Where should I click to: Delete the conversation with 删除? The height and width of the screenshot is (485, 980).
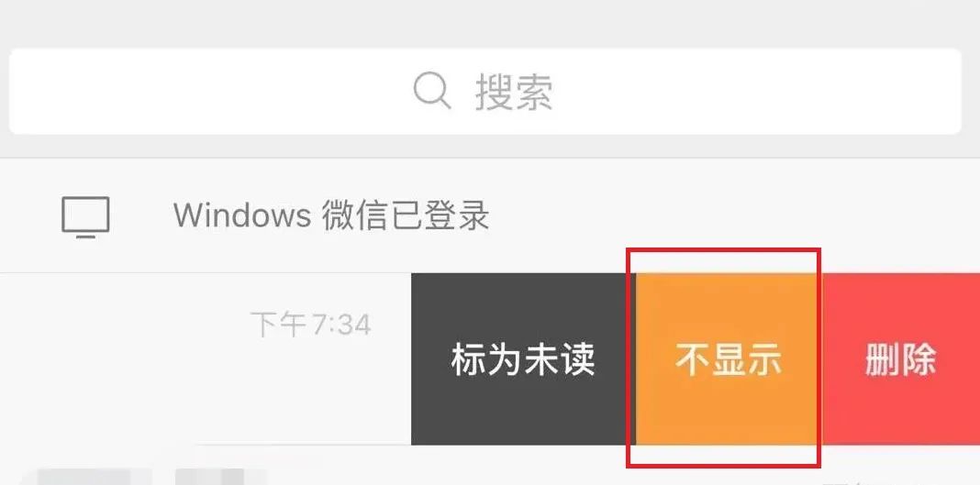(900, 358)
